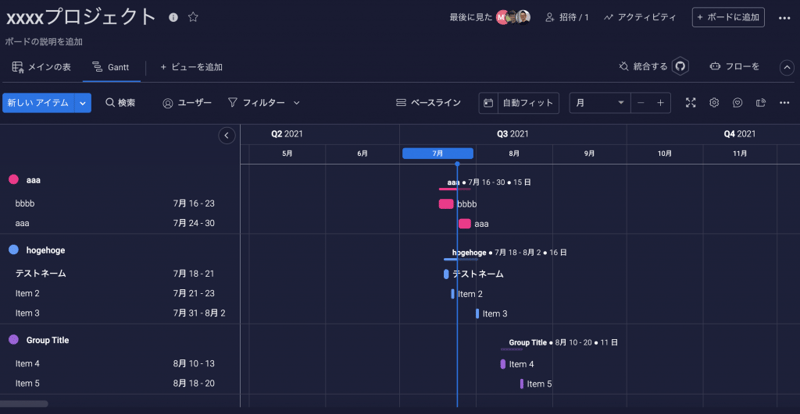This screenshot has height=414, width=800.
Task: Click the GitHub integration hexagon icon
Action: [680, 66]
